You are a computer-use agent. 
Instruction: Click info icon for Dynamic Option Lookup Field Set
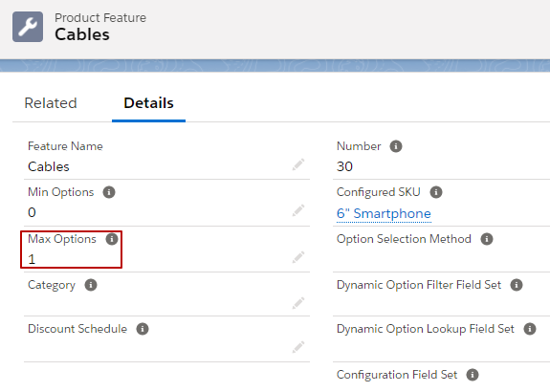530,329
